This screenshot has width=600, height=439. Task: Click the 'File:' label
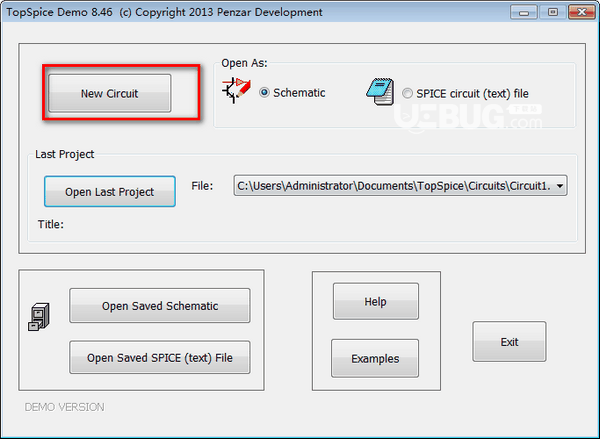(x=202, y=186)
